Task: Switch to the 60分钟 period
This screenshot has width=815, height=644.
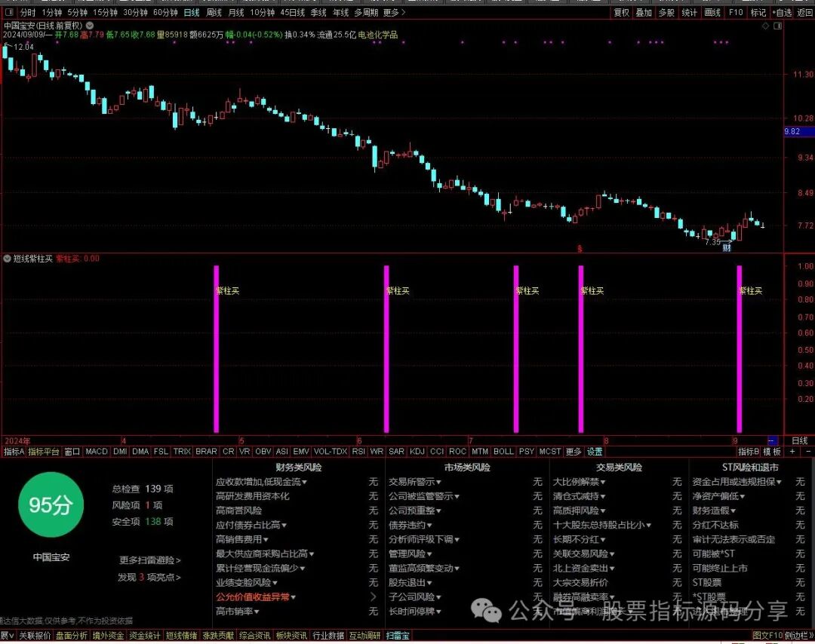Action: coord(165,13)
